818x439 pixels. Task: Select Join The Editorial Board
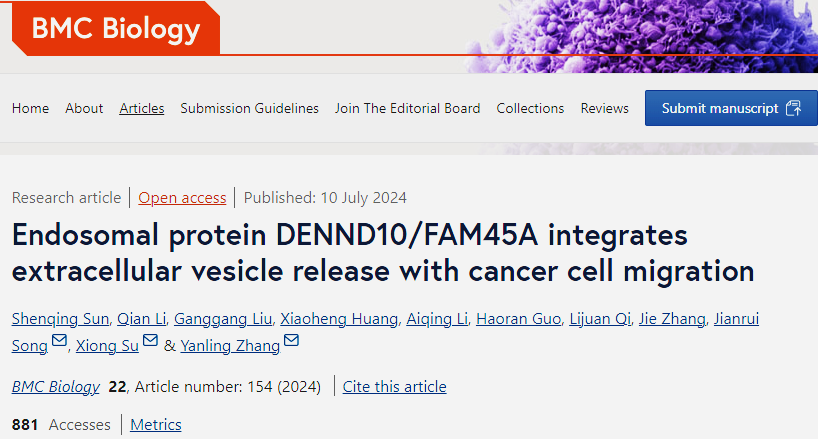point(407,108)
